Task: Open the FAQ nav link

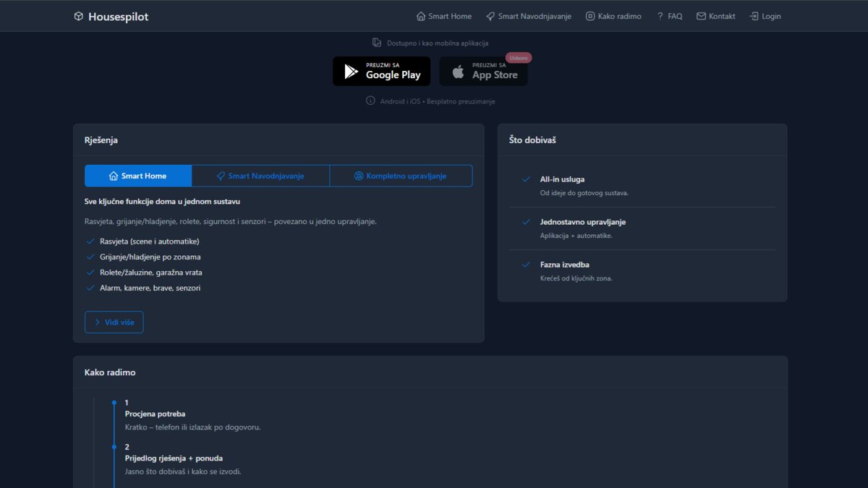Action: point(669,16)
